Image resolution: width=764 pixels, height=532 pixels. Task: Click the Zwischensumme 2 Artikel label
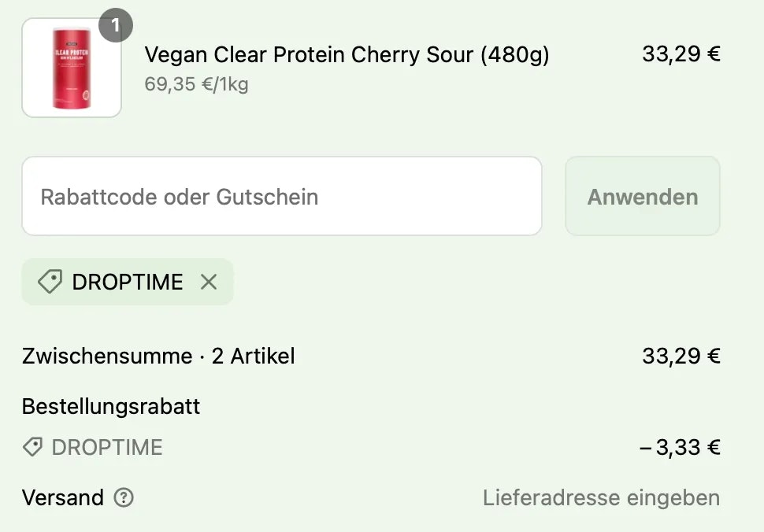(x=158, y=356)
